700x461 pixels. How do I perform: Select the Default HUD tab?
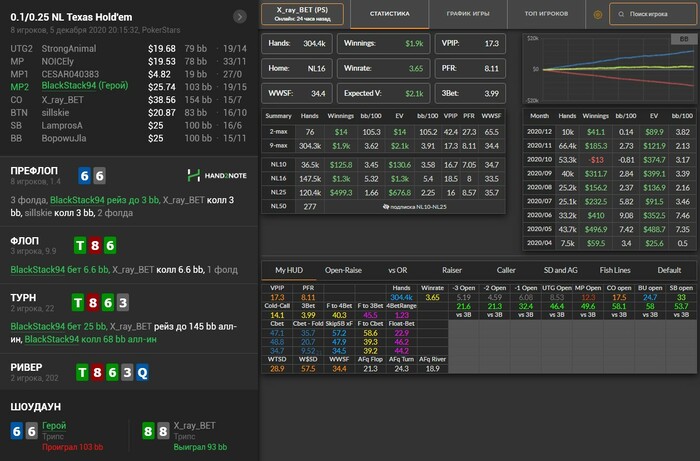tap(669, 270)
